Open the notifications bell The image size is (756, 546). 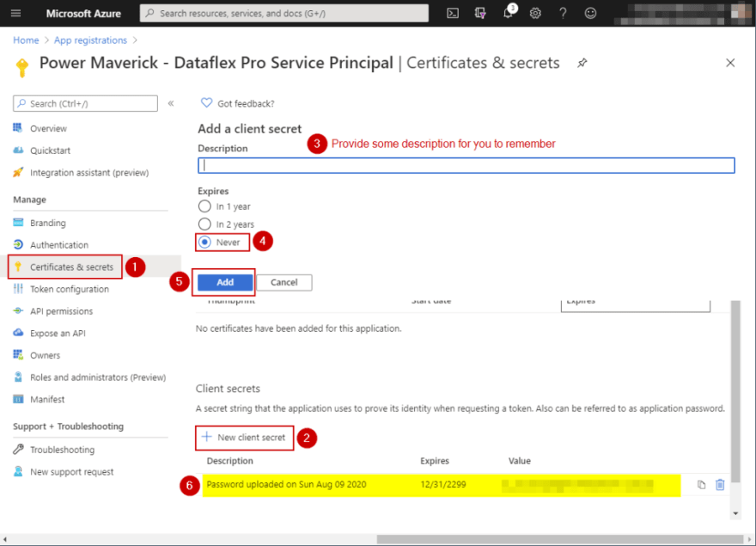(x=508, y=13)
